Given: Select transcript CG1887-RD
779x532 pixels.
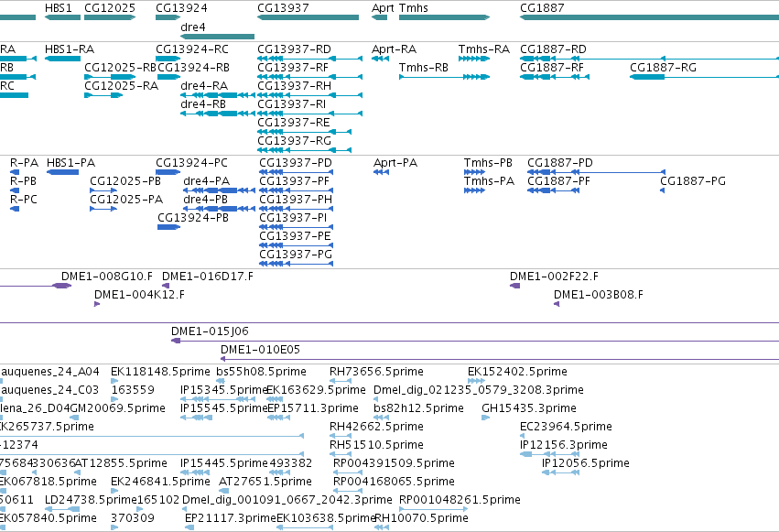Looking at the screenshot, I should pos(649,59).
